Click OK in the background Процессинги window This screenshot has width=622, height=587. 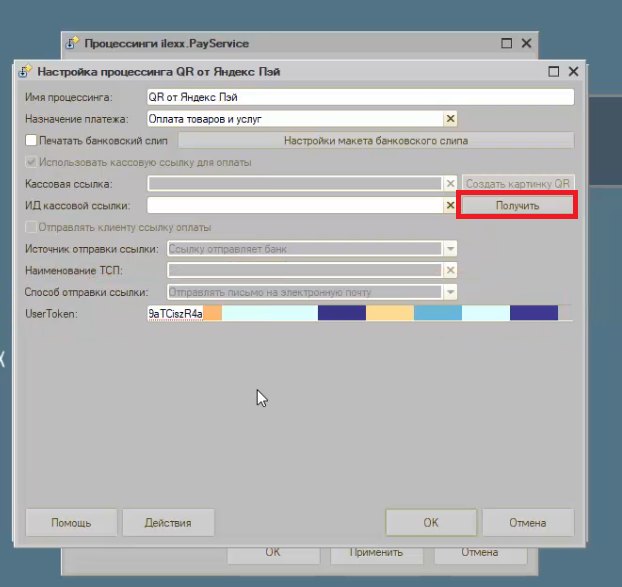273,553
